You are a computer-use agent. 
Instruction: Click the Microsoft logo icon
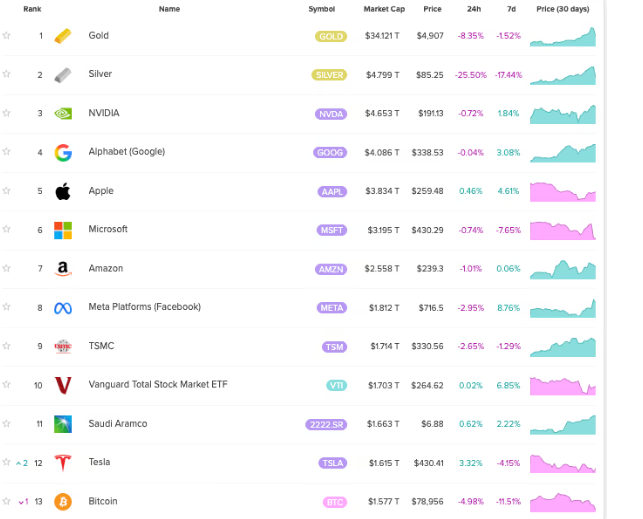coord(63,230)
